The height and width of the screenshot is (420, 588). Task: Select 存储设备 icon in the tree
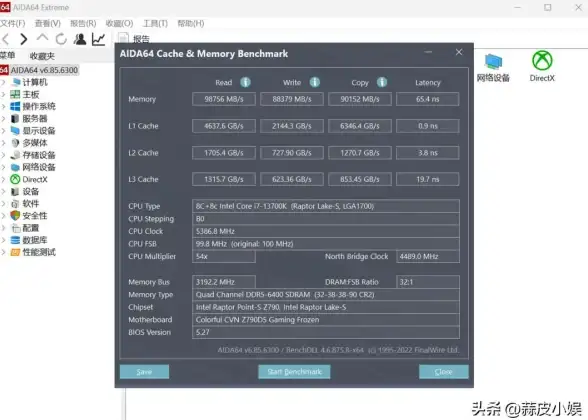(15, 155)
